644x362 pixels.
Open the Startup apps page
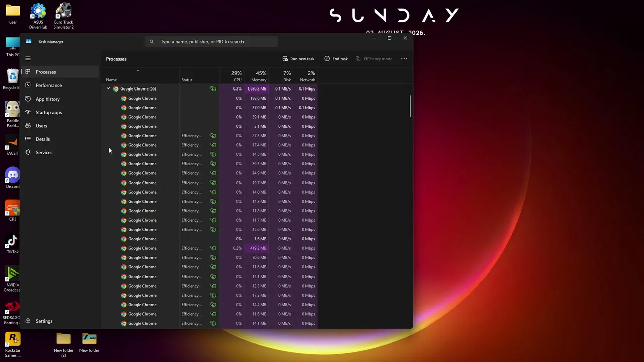pyautogui.click(x=60, y=112)
